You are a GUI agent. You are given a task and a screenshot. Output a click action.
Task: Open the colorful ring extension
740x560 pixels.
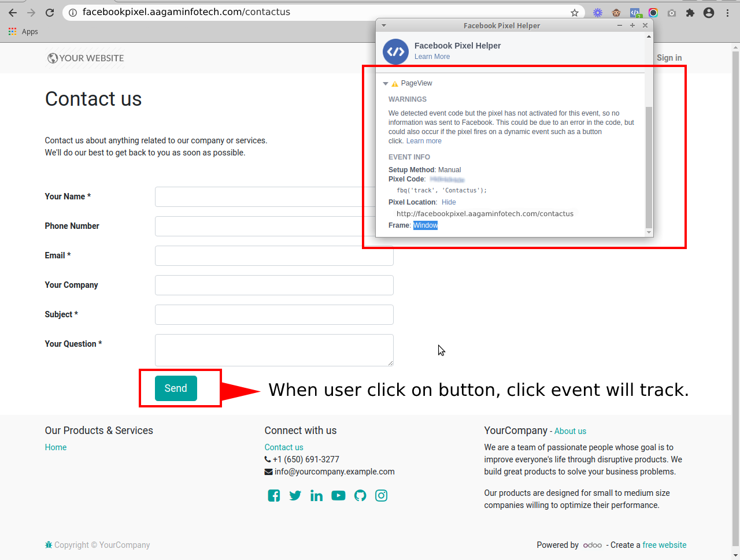(x=653, y=13)
